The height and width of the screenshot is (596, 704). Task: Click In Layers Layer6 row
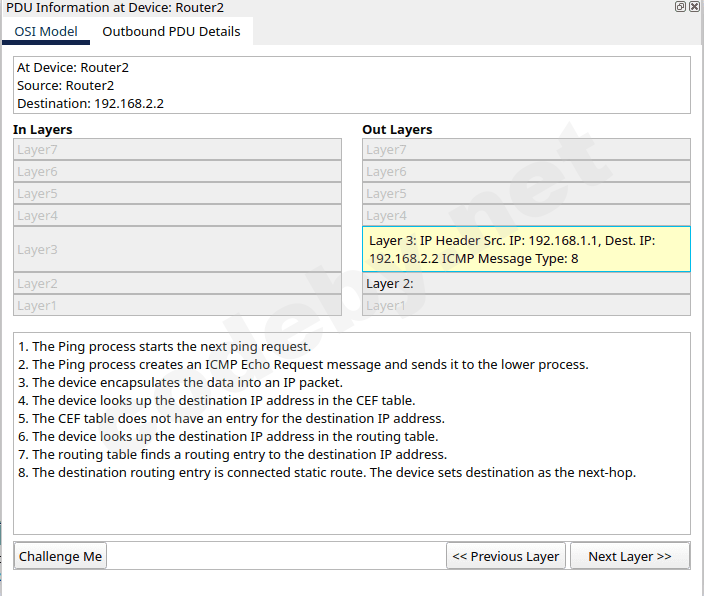pos(177,172)
